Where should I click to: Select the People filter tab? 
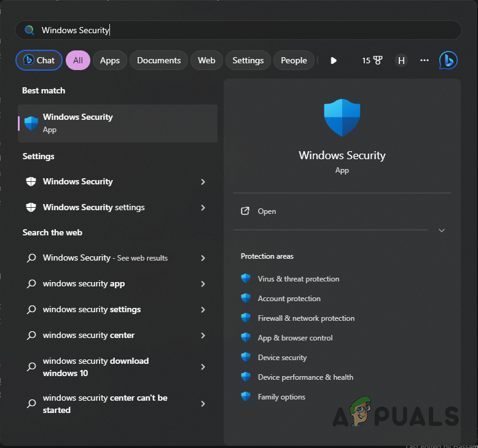(294, 60)
